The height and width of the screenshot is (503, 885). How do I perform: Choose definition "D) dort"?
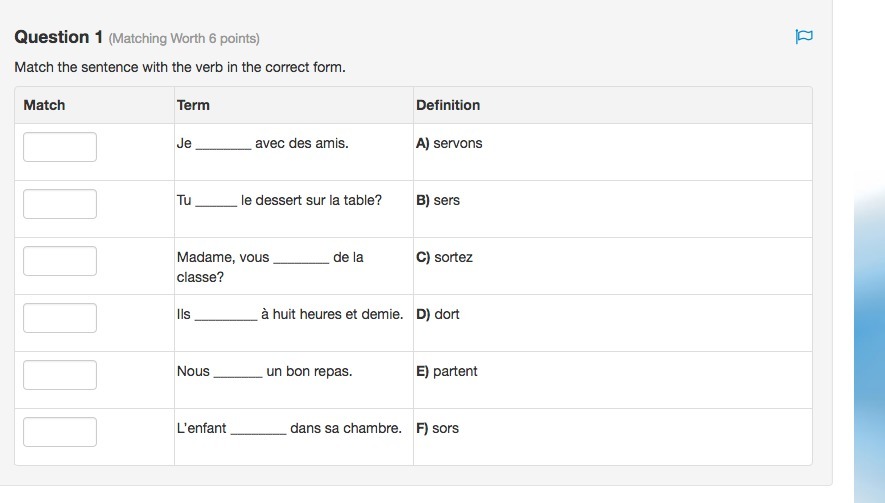[x=438, y=314]
